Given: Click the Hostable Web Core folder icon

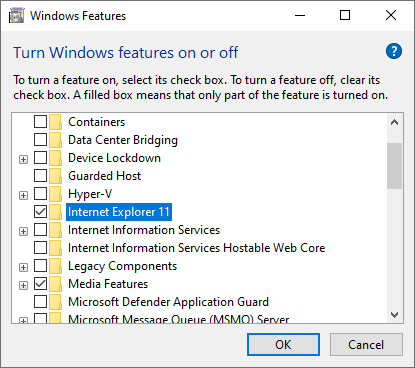Looking at the screenshot, I should click(55, 248).
